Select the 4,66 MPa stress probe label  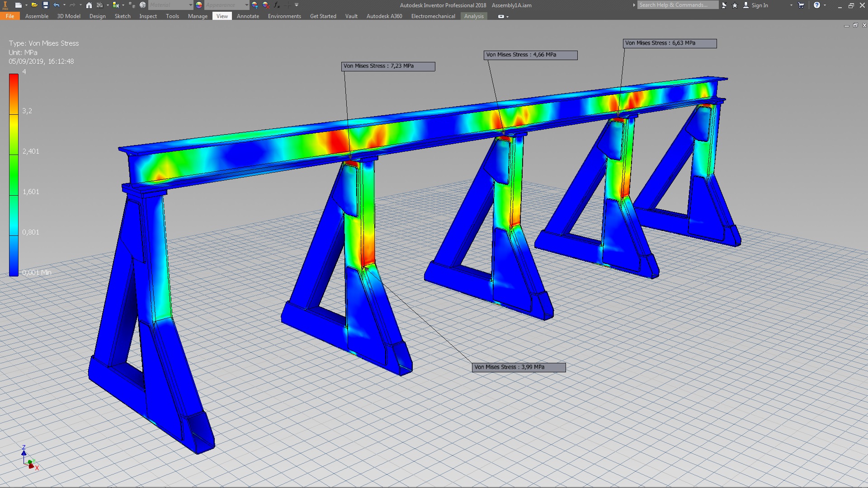point(531,55)
